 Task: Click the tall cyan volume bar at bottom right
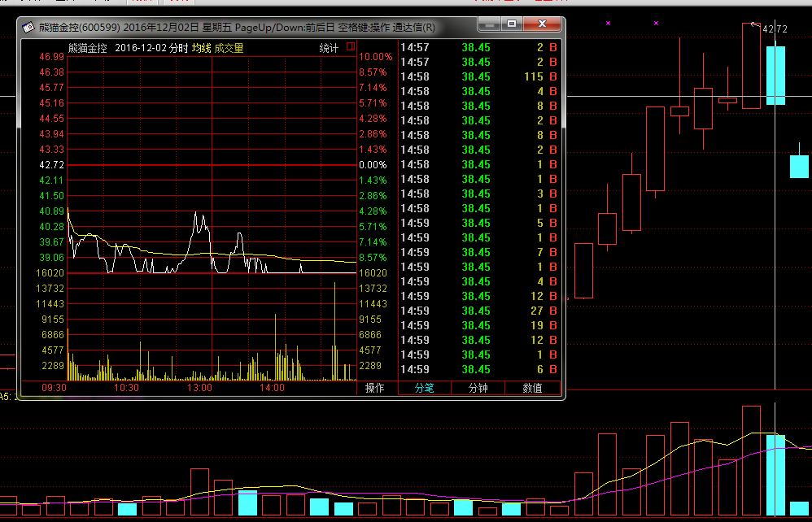pos(775,476)
